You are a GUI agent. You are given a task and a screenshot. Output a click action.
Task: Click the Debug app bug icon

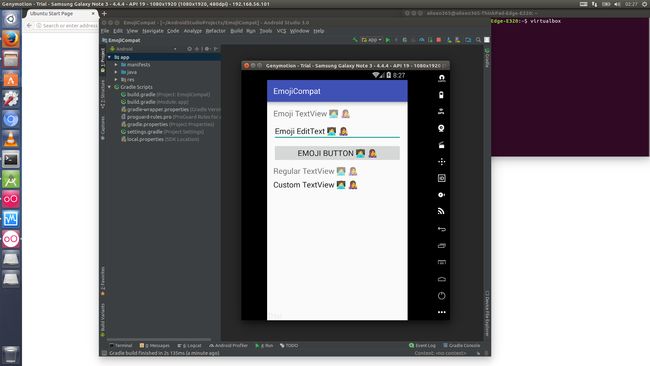[x=405, y=40]
